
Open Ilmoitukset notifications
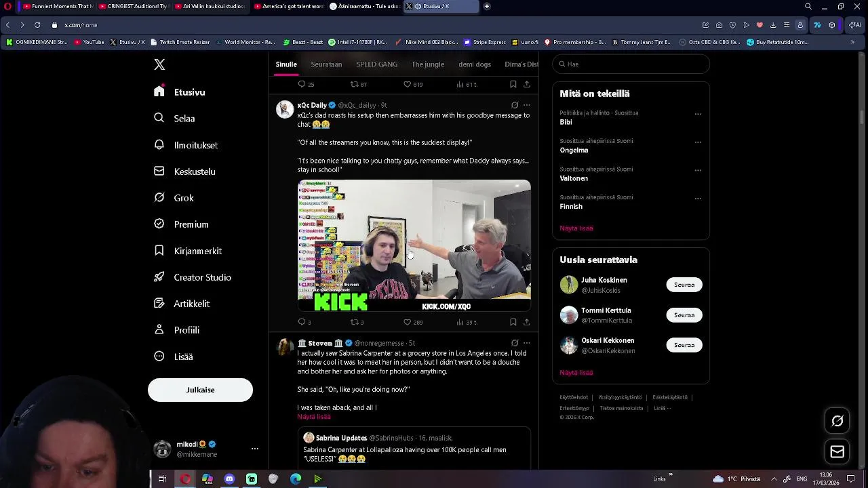(x=186, y=145)
